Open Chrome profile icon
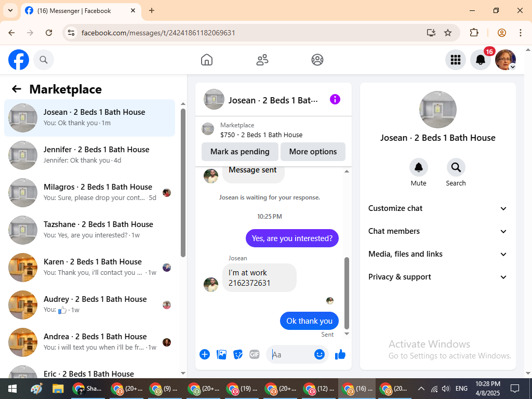 coord(502,33)
